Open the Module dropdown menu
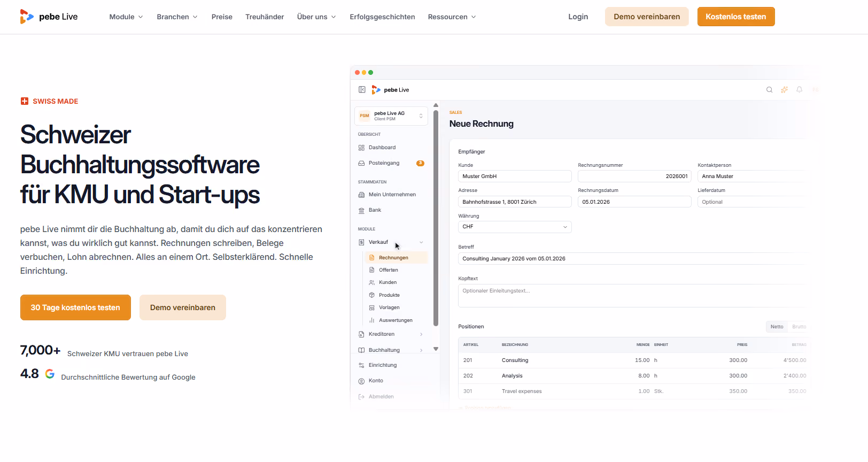 pos(126,17)
